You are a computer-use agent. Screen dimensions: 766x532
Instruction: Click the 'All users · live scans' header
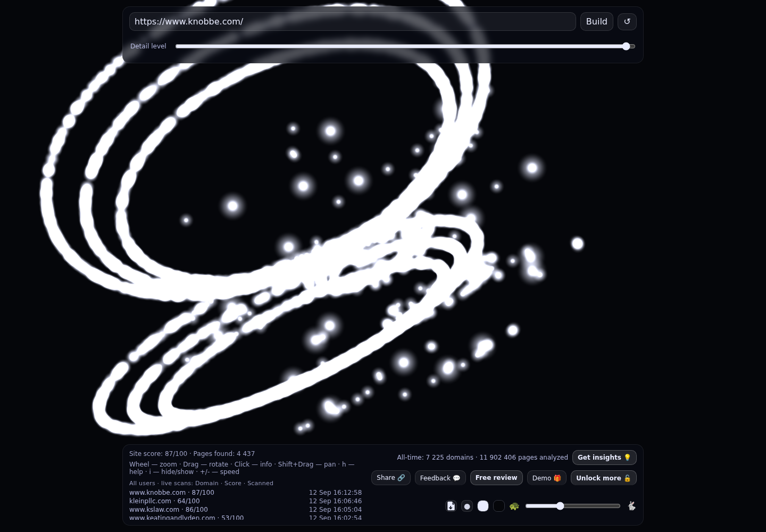(201, 483)
